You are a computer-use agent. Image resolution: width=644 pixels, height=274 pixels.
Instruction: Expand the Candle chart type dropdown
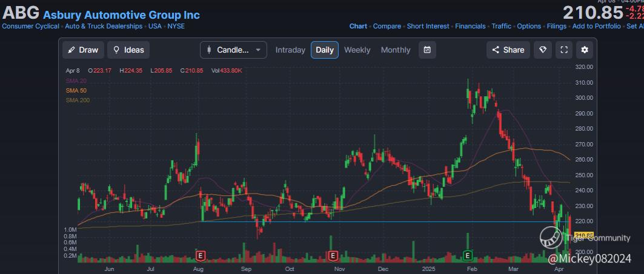(x=233, y=50)
